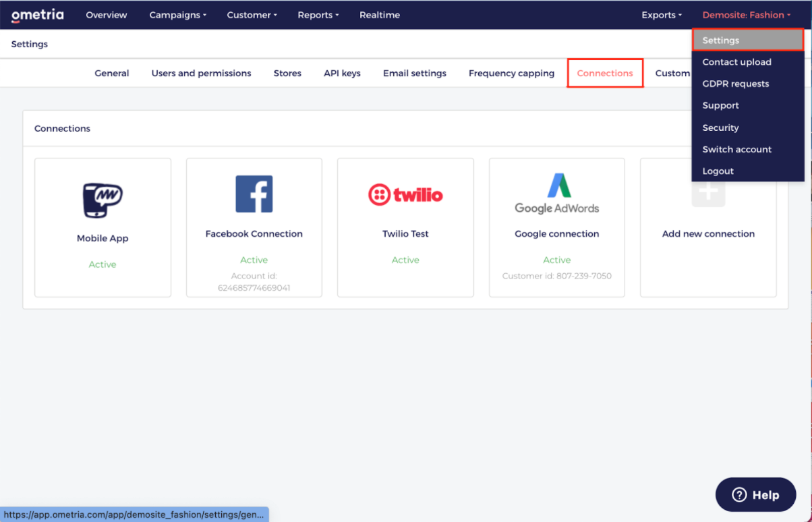The width and height of the screenshot is (812, 522).
Task: Expand the Reports dropdown menu
Action: point(318,15)
